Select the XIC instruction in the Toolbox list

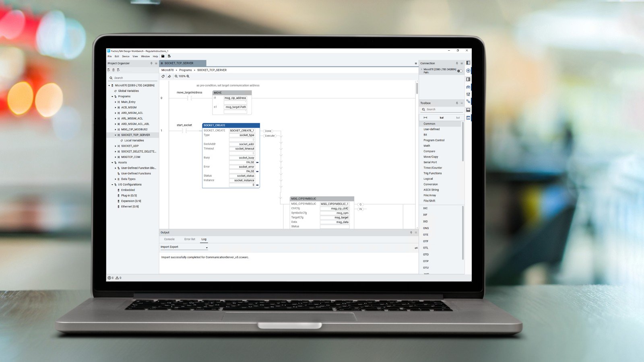(425, 208)
